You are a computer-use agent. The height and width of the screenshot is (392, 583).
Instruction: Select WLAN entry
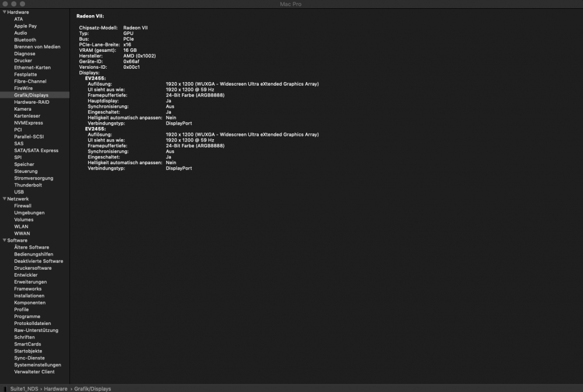click(21, 227)
